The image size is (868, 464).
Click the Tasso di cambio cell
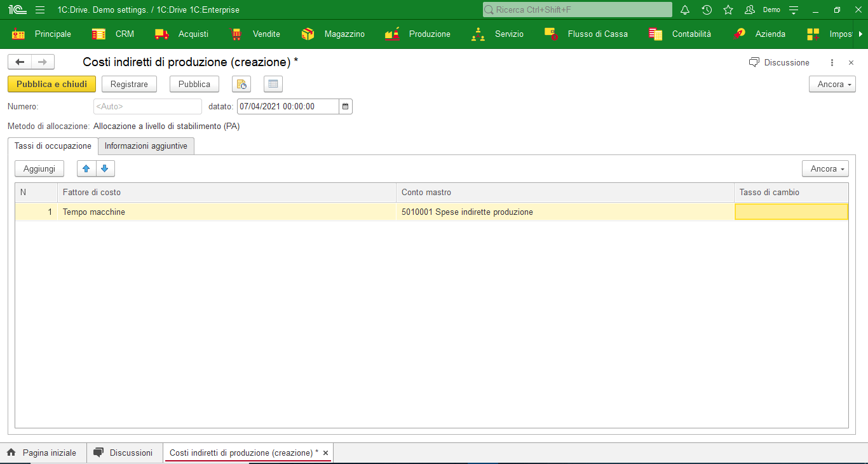coord(791,212)
